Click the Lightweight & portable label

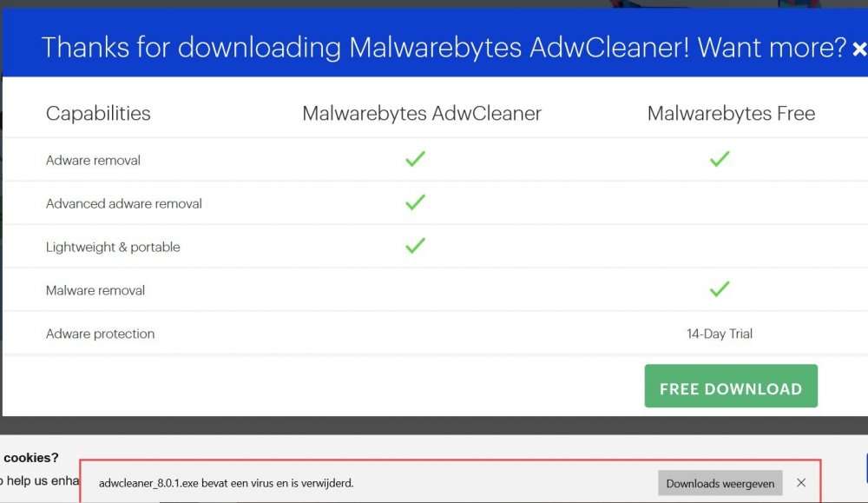(x=113, y=248)
